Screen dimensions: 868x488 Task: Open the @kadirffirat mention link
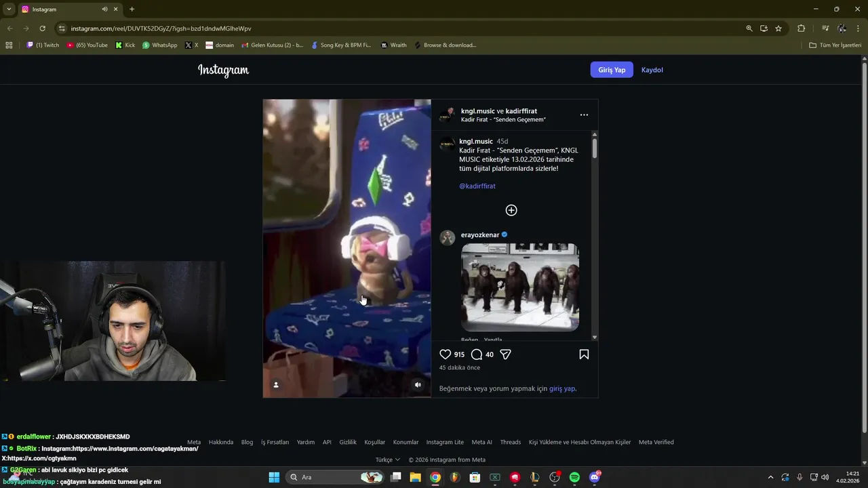(x=477, y=186)
